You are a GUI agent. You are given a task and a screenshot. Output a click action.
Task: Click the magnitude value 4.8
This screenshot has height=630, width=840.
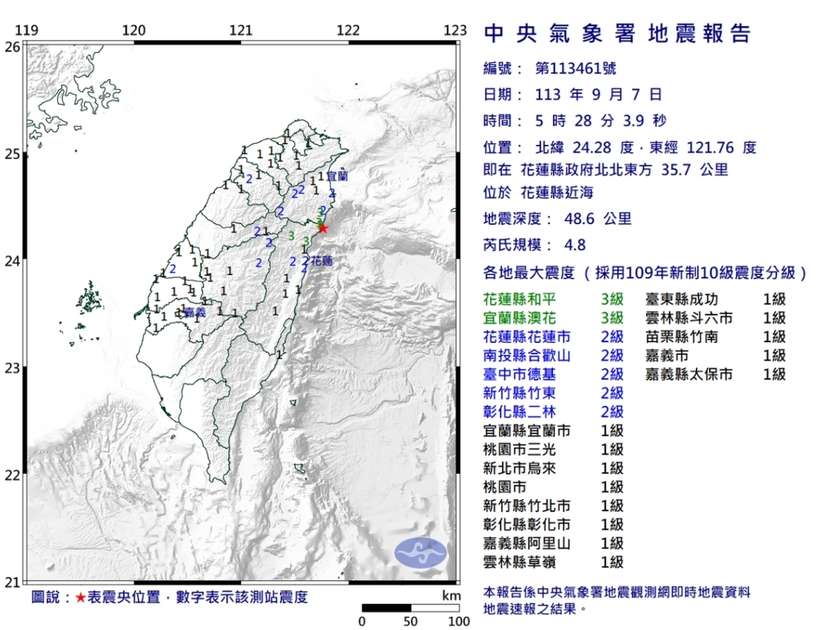575,245
